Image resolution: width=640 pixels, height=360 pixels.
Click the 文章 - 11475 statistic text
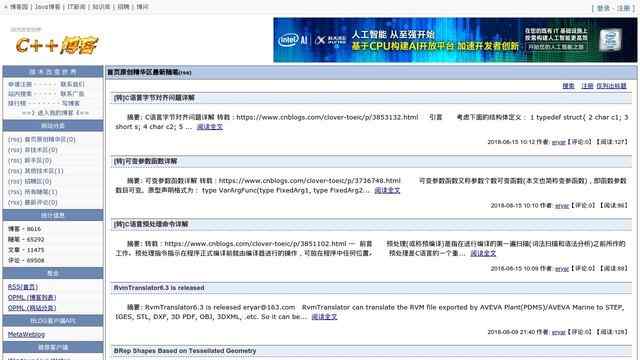click(26, 250)
